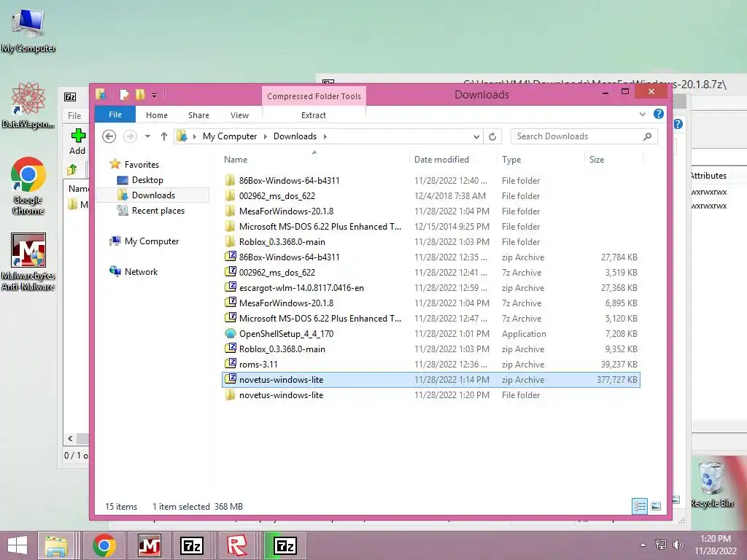
Task: Switch to the first 7-Zip taskbar window
Action: pyautogui.click(x=192, y=545)
